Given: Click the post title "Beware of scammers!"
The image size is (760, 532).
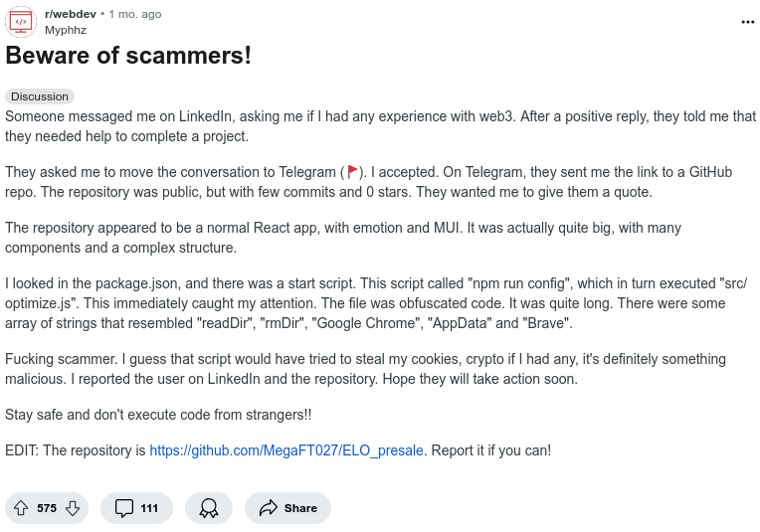Looking at the screenshot, I should [x=129, y=56].
